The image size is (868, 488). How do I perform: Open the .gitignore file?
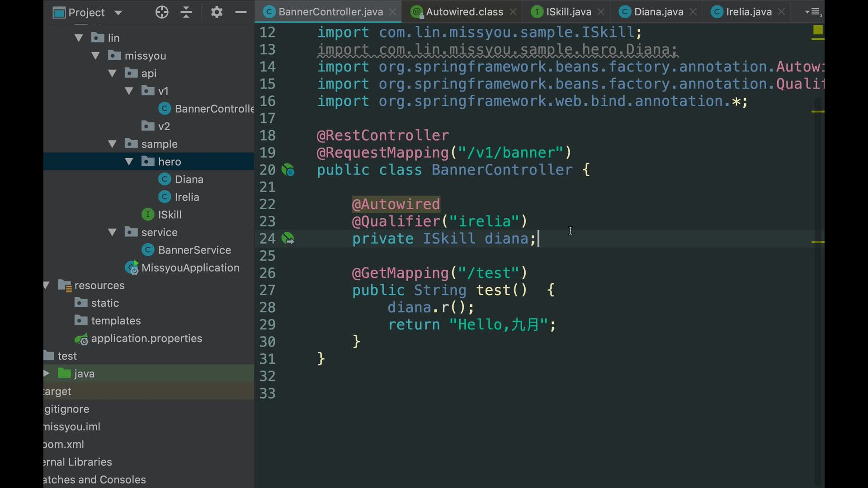[67, 409]
